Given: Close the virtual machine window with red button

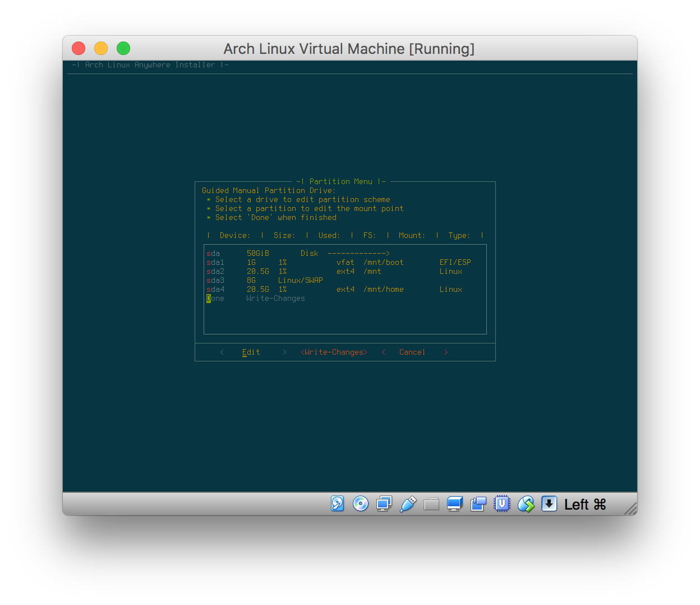Looking at the screenshot, I should [x=79, y=48].
